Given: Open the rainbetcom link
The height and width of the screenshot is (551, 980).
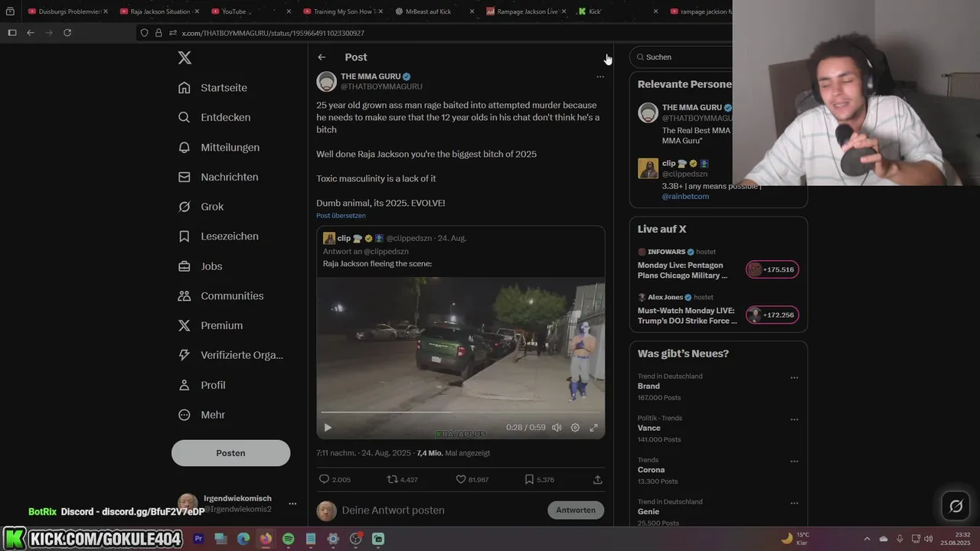Looking at the screenshot, I should (685, 197).
